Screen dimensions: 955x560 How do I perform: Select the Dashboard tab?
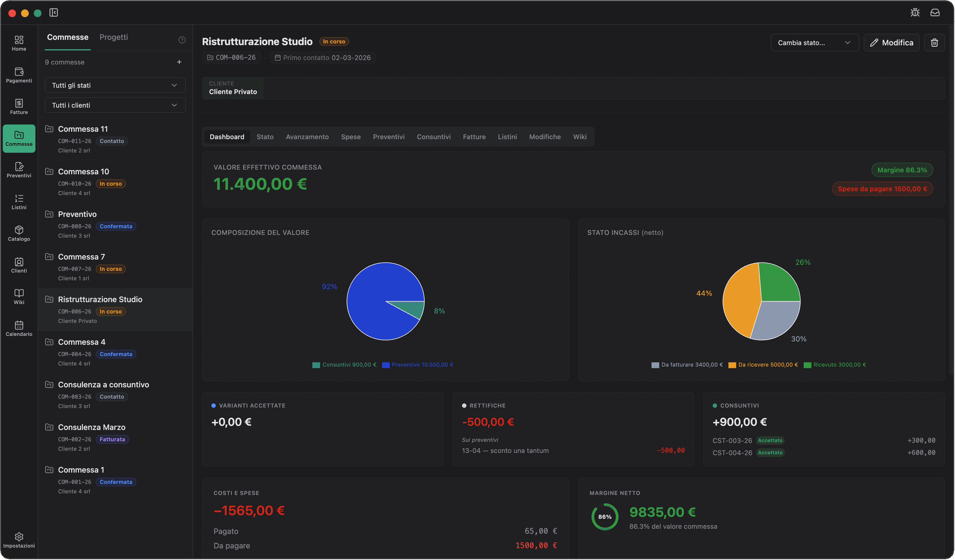coord(227,137)
